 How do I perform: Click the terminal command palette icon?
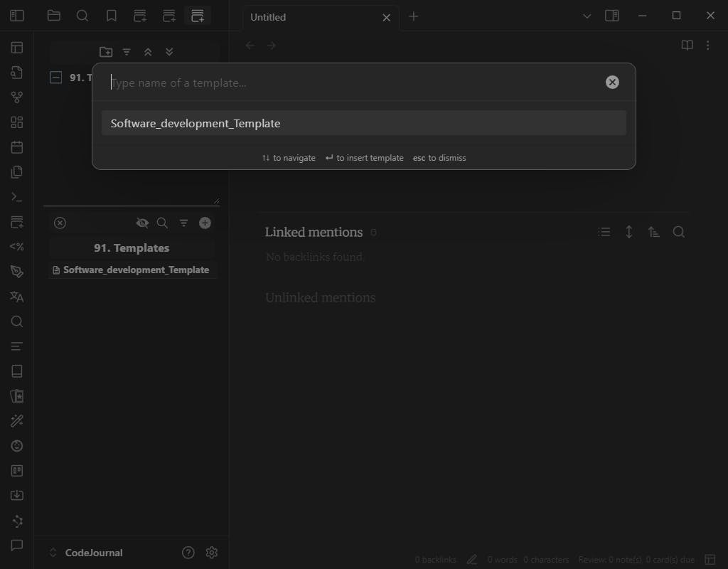17,197
